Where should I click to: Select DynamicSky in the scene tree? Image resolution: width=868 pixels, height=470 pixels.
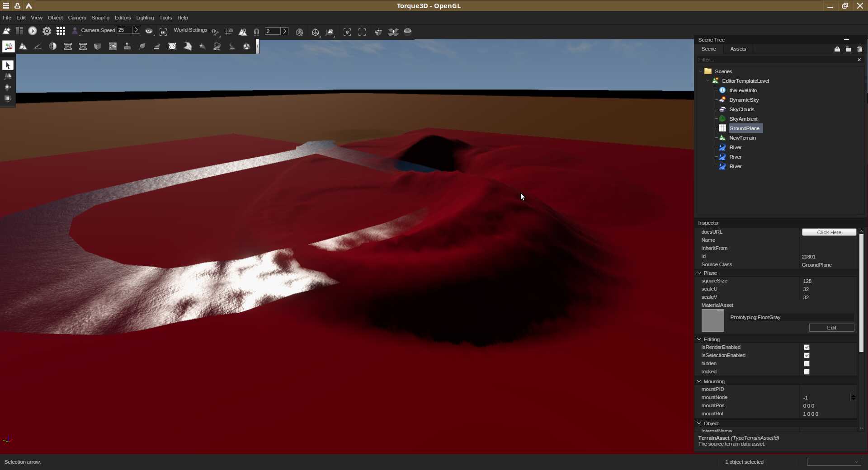pyautogui.click(x=744, y=100)
